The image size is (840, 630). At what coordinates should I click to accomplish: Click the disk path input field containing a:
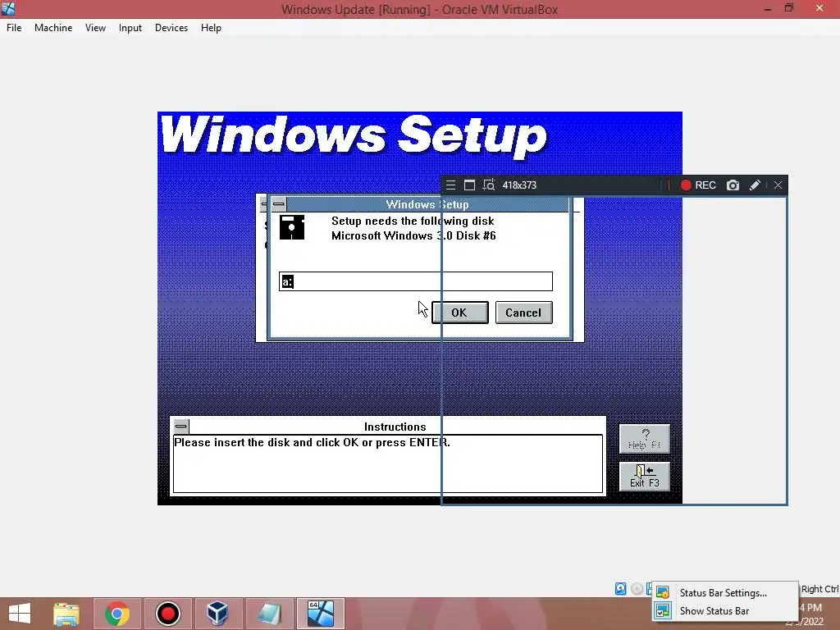click(x=416, y=281)
